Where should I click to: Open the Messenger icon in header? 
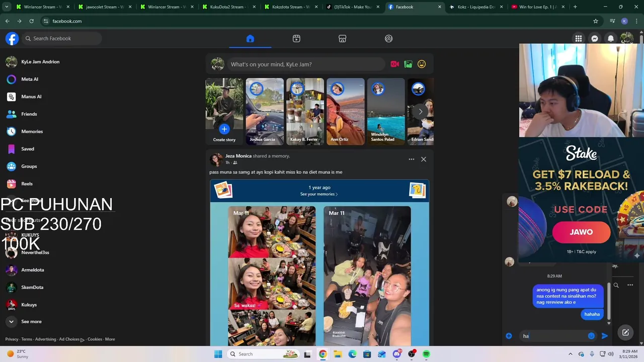pyautogui.click(x=595, y=39)
